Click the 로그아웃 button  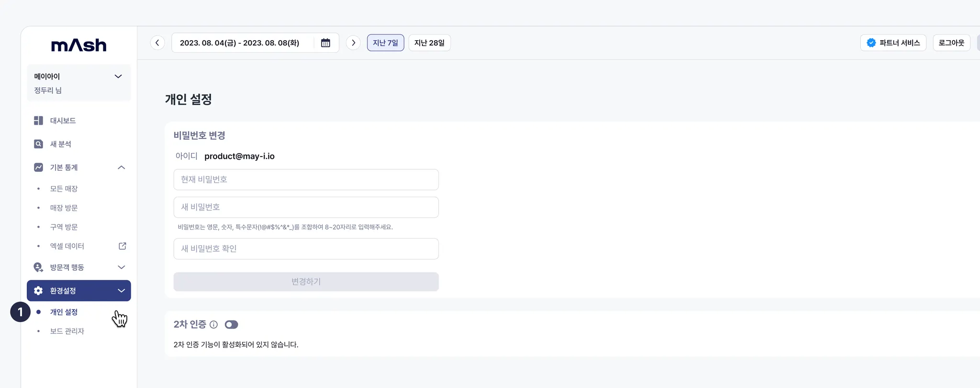pos(952,43)
